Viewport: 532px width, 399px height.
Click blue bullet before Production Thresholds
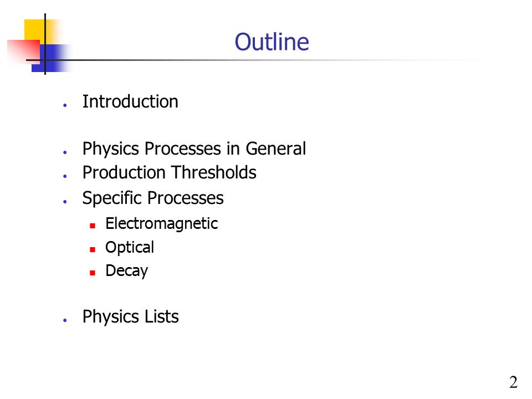coord(65,176)
